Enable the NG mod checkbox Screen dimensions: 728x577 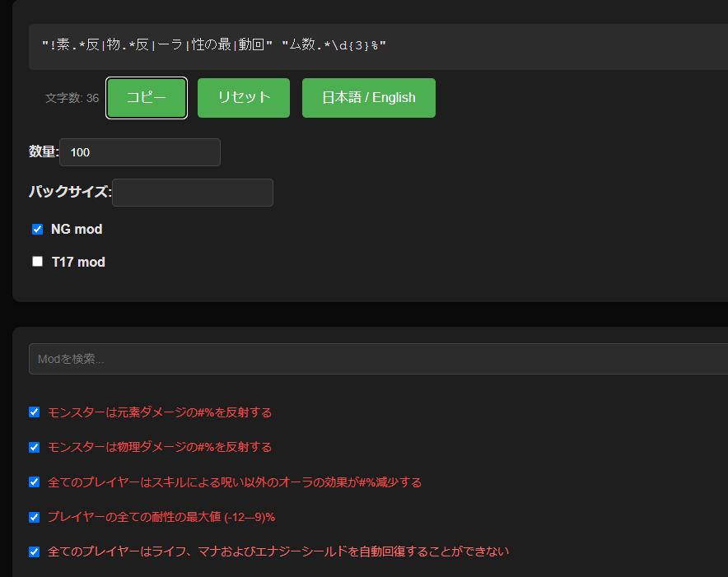point(37,229)
